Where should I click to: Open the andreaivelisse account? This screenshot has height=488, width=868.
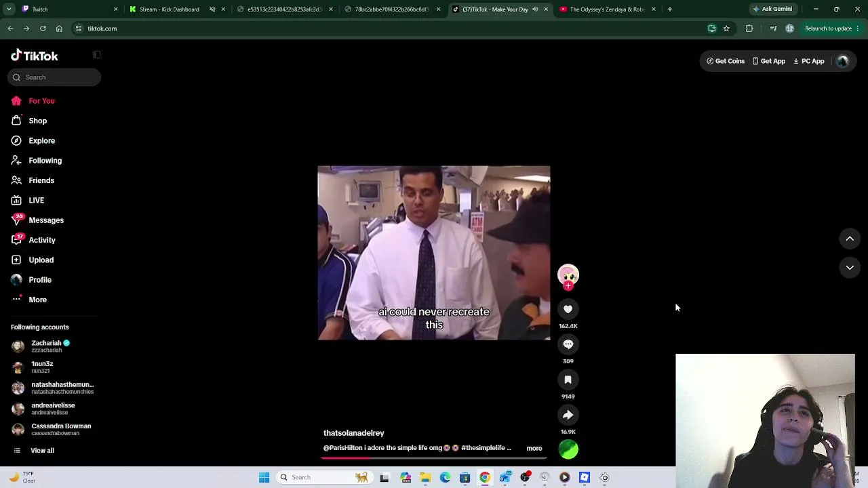pos(54,409)
